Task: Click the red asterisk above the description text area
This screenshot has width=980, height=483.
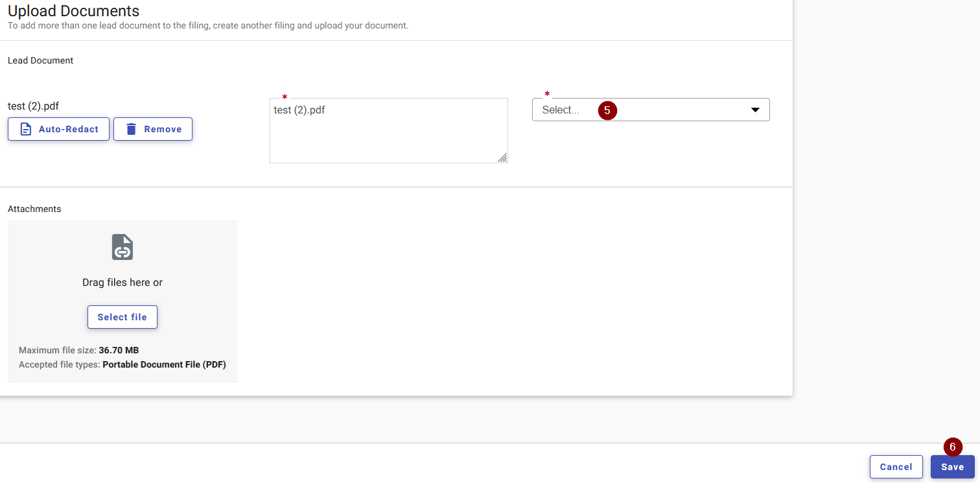Action: 285,96
